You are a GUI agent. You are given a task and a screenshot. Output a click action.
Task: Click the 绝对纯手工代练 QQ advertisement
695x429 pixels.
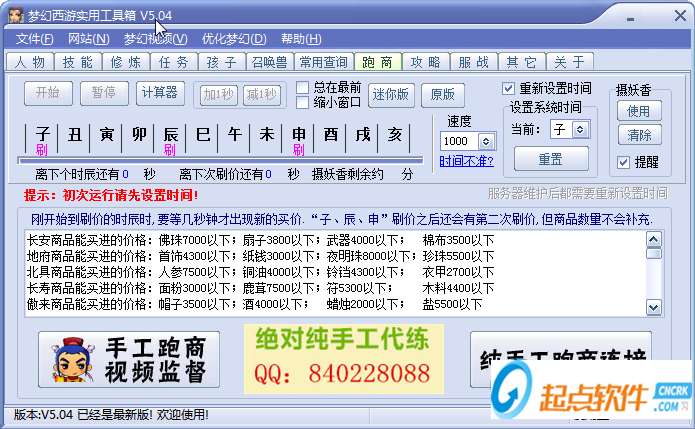[344, 359]
